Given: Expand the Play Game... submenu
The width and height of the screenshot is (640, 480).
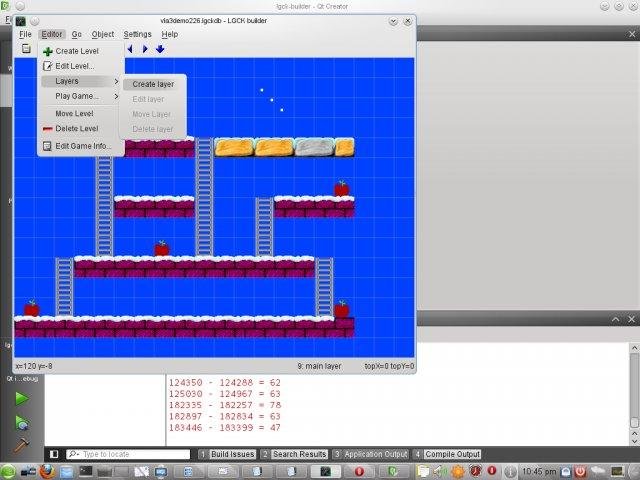Looking at the screenshot, I should tap(81, 96).
